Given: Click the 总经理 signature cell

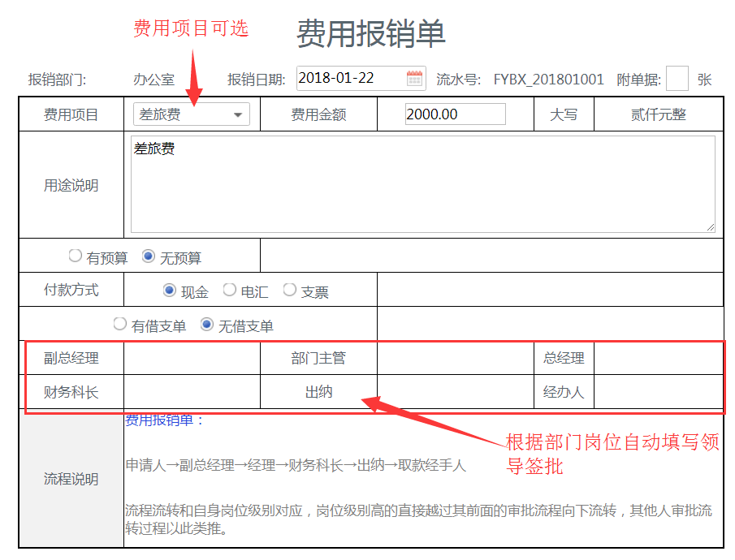Looking at the screenshot, I should coord(658,358).
